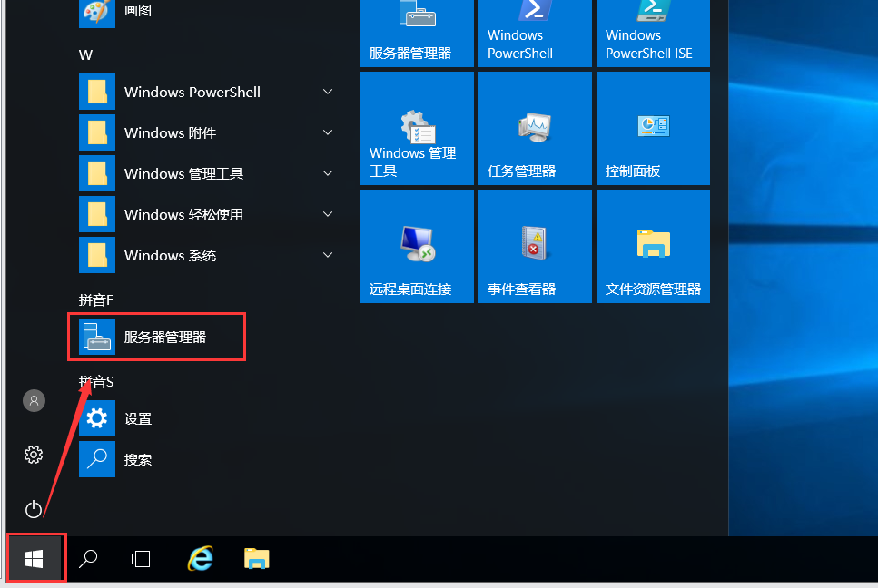Click the Windows 附件 folder icon
The width and height of the screenshot is (878, 588).
[x=97, y=132]
